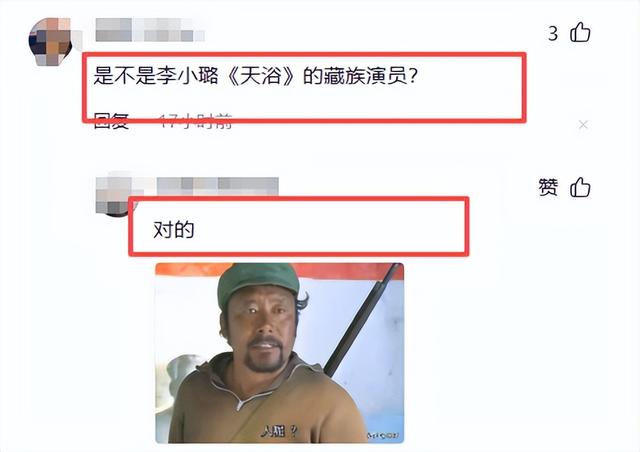
Task: Click the red highlight box around the reply
Action: 299,227
